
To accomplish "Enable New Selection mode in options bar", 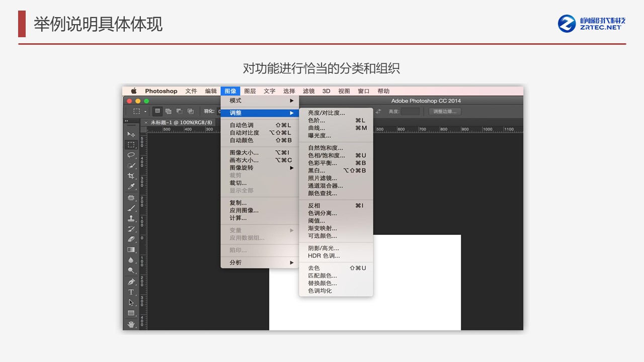I will point(157,111).
